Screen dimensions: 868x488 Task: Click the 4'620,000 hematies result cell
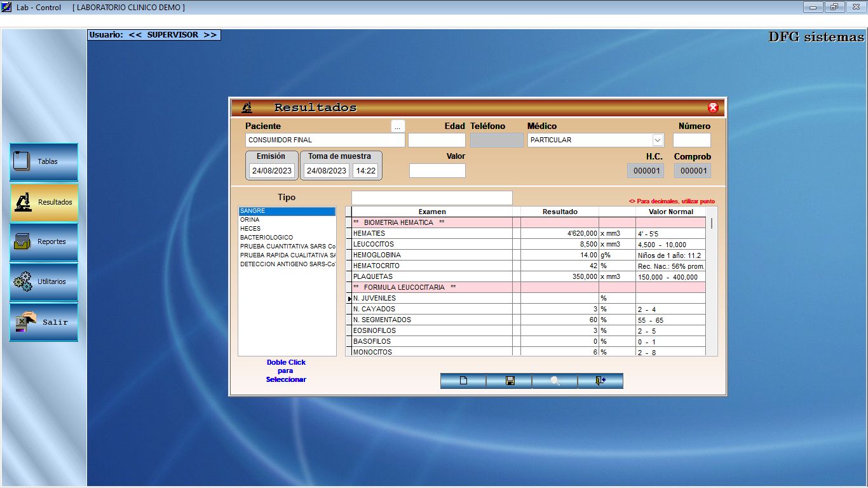[560, 234]
